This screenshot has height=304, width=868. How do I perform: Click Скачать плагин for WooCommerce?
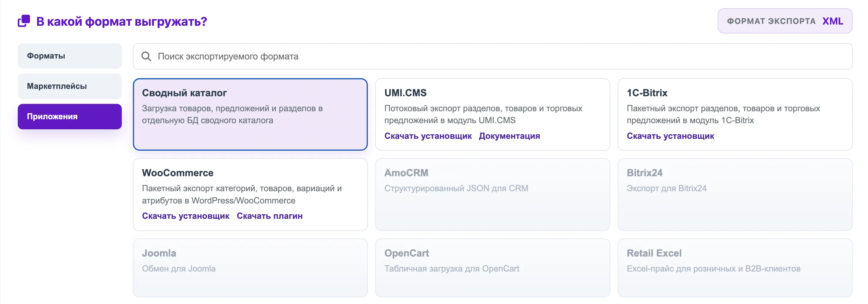coord(270,216)
